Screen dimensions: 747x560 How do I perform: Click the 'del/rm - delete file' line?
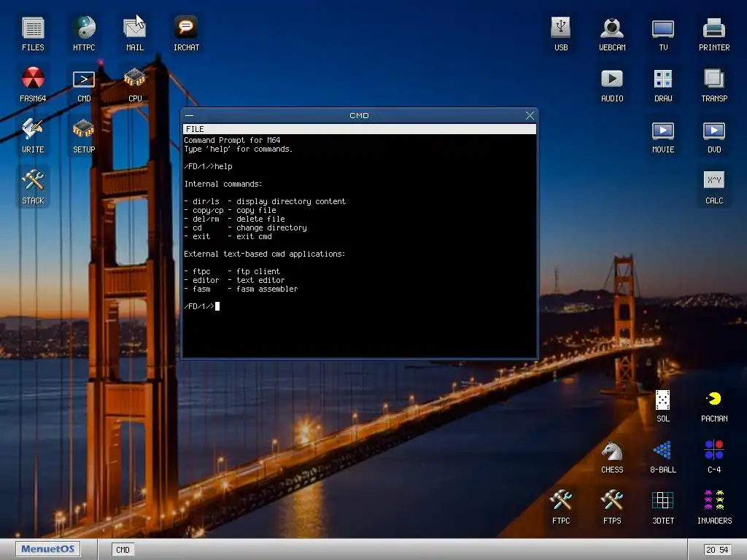(x=234, y=219)
